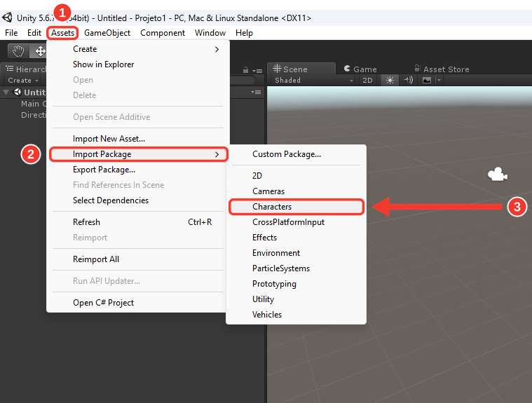Viewport: 532px width, 403px height.
Task: Select the Move tool
Action: pyautogui.click(x=39, y=51)
